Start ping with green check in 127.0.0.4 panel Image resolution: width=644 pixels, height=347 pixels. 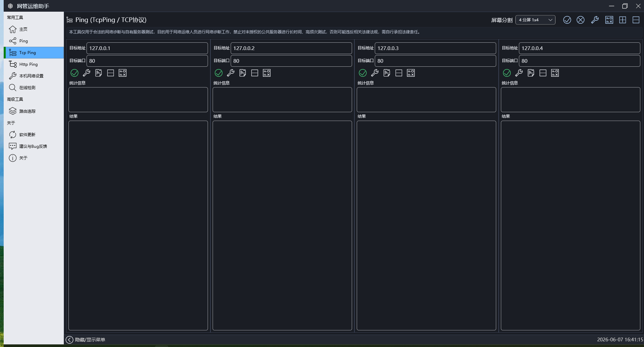pyautogui.click(x=507, y=73)
